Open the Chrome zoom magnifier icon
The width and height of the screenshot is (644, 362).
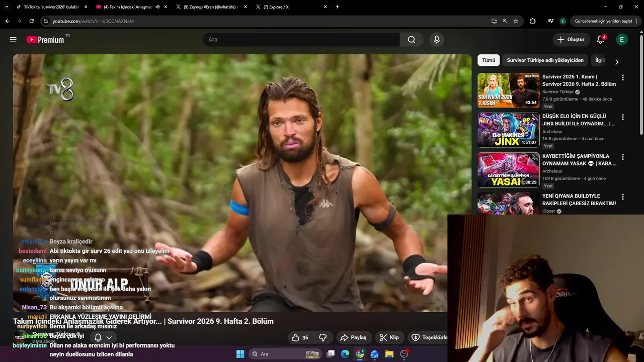coord(505,21)
